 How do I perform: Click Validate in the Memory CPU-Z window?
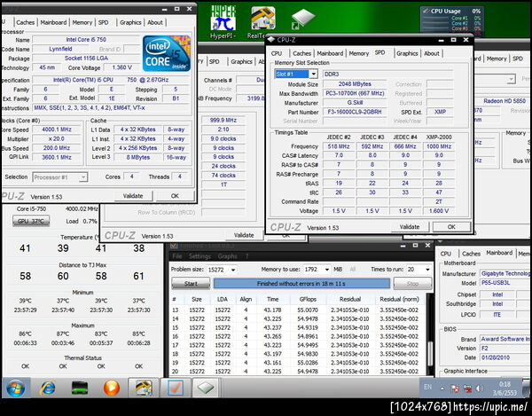pyautogui.click(x=244, y=235)
